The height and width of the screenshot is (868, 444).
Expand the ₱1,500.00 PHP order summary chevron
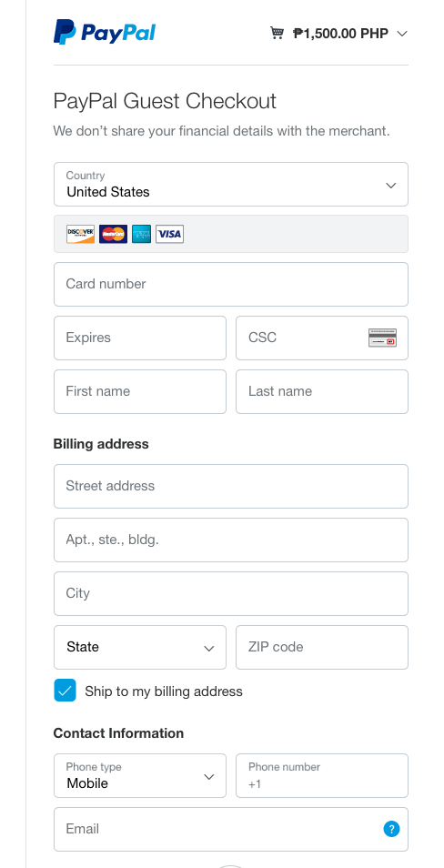(x=402, y=34)
